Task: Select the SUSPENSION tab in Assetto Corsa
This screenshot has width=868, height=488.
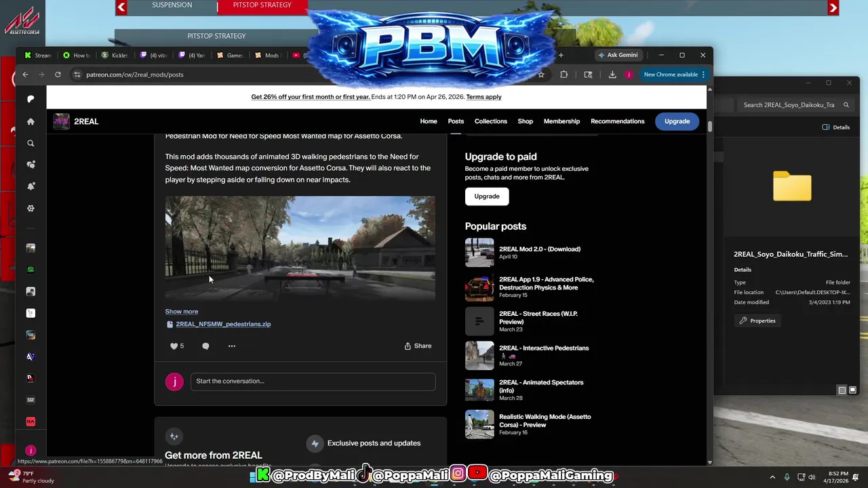Action: (172, 5)
